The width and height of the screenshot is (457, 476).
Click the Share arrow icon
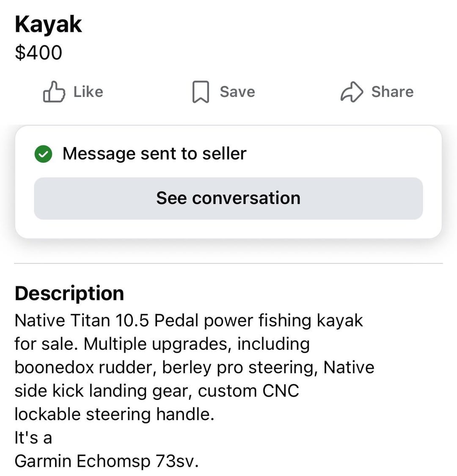click(x=352, y=92)
